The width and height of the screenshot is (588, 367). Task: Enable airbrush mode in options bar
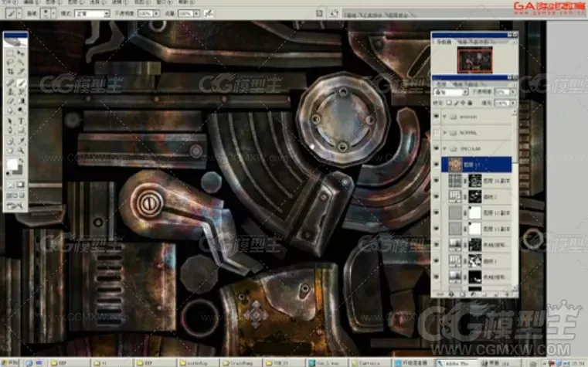[209, 13]
